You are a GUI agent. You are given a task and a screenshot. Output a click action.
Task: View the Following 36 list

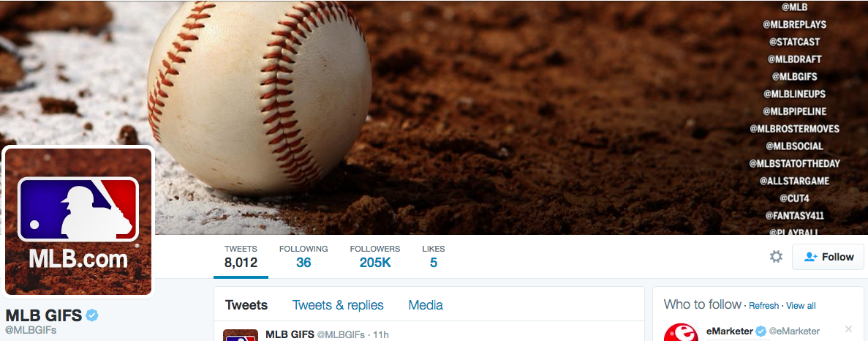click(303, 257)
